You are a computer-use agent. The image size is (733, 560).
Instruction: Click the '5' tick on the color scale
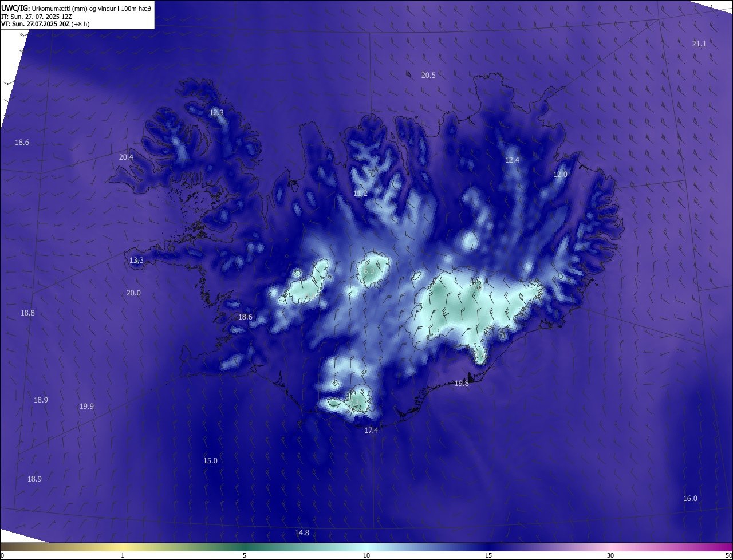(x=245, y=555)
